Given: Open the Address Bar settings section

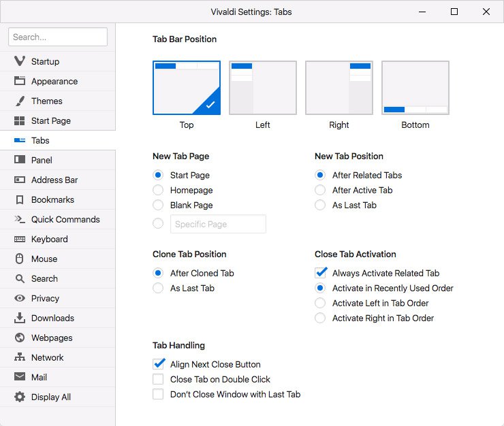Looking at the screenshot, I should click(54, 180).
